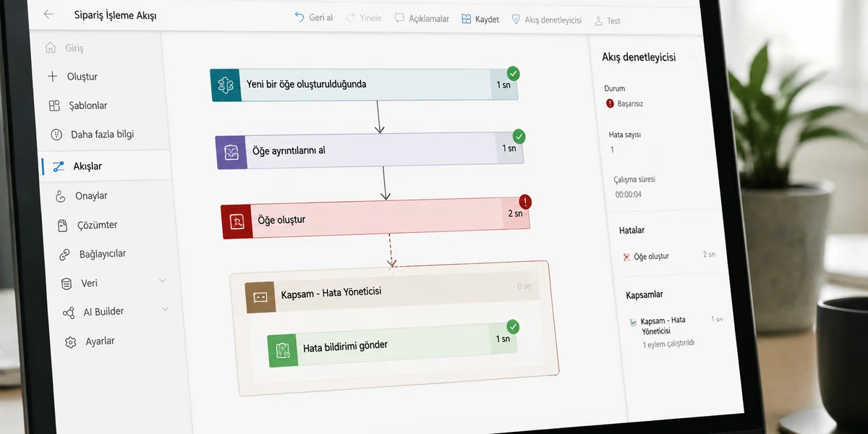This screenshot has width=868, height=434.
Task: Select Kapsam - Hata Yöneticisi in Kapsamlar list
Action: pyautogui.click(x=663, y=325)
